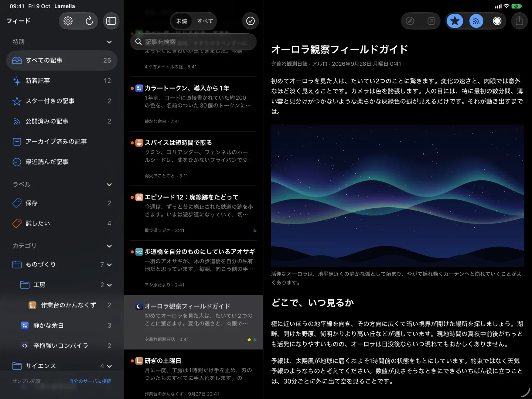Select the 試したい label
Image resolution: width=532 pixels, height=399 pixels.
(62, 223)
